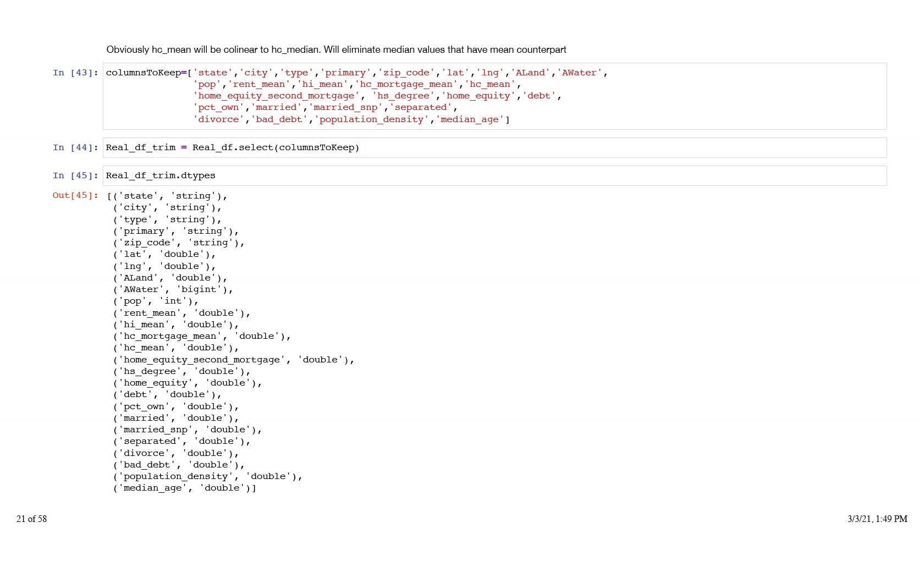Click the Out[45] output prompt
This screenshot has width=924, height=561.
click(75, 195)
